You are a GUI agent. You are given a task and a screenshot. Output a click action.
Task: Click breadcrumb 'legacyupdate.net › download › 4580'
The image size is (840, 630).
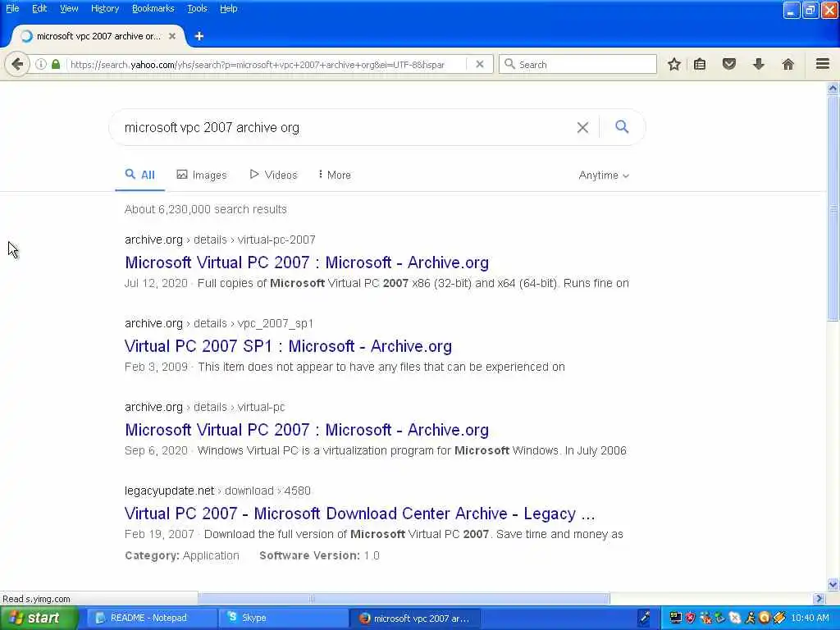pos(217,491)
